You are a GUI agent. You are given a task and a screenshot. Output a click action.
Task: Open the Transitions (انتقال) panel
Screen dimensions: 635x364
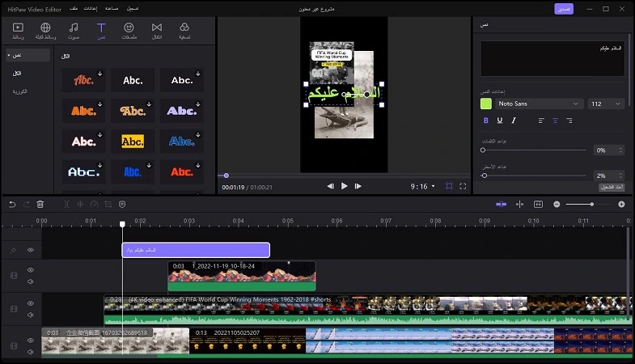pyautogui.click(x=157, y=31)
